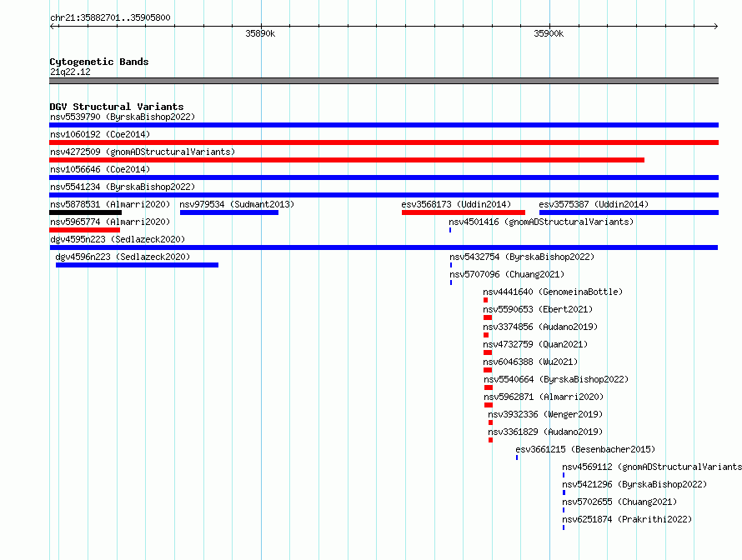Select the red marker under nsv5540664
Screen dimensions: 742x560
click(489, 387)
